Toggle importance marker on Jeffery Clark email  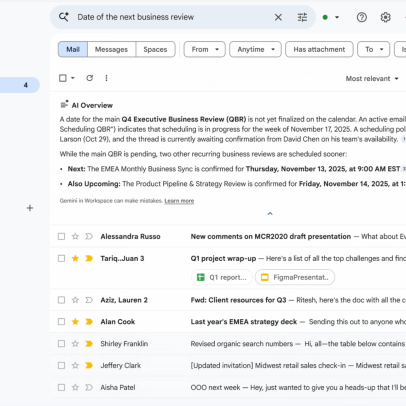pyautogui.click(x=89, y=365)
